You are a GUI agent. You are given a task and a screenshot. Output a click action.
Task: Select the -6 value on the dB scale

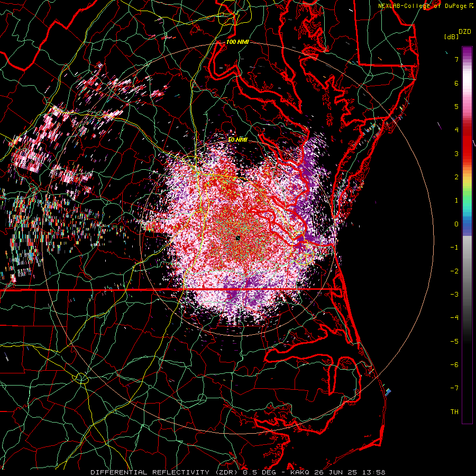tap(454, 365)
